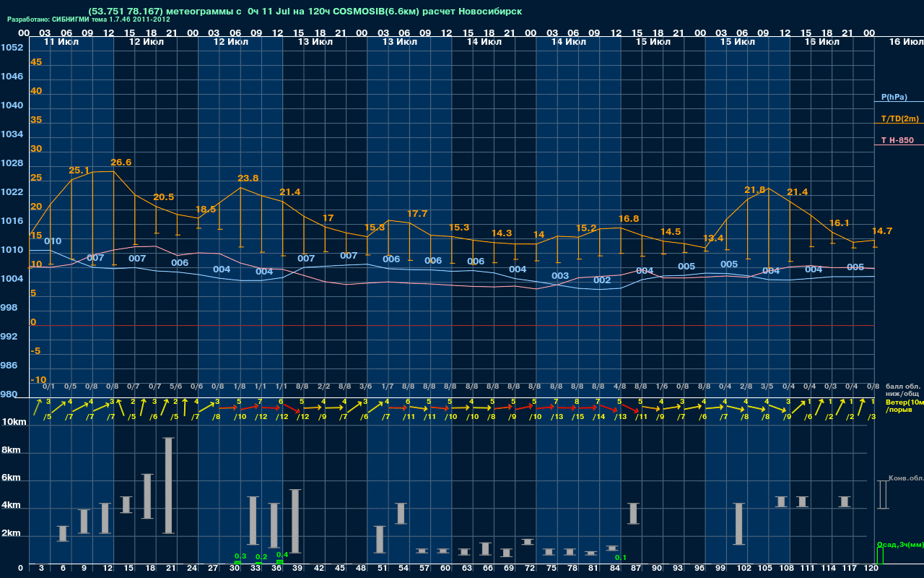Click hour 72 on bottom axis
Viewport: 924px width, 578px height.
[x=530, y=569]
